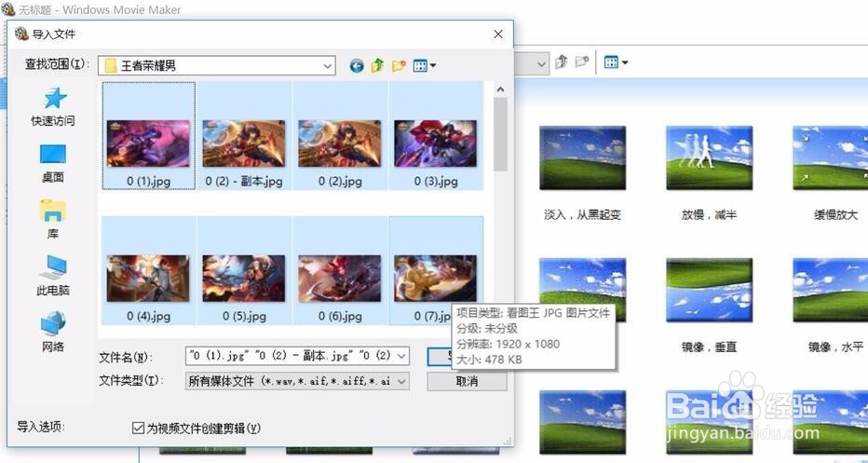This screenshot has height=463, width=868.
Task: Click into the file name input field
Action: point(290,356)
